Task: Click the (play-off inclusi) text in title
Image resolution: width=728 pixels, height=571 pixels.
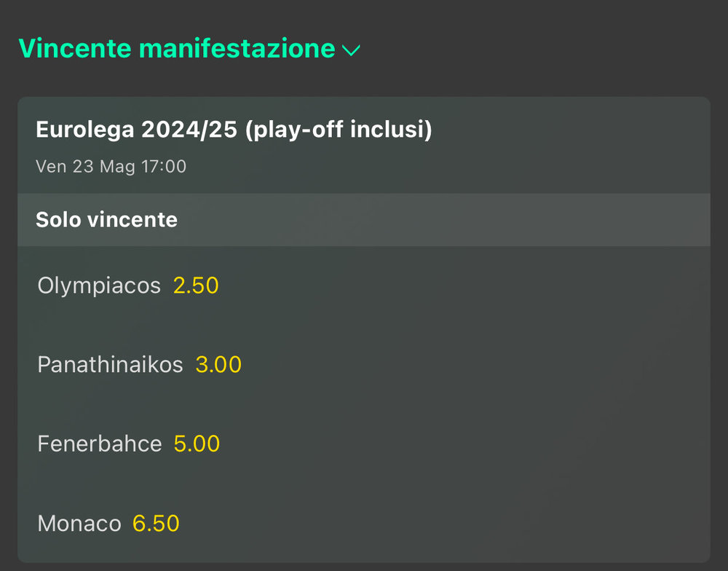Action: click(x=339, y=129)
